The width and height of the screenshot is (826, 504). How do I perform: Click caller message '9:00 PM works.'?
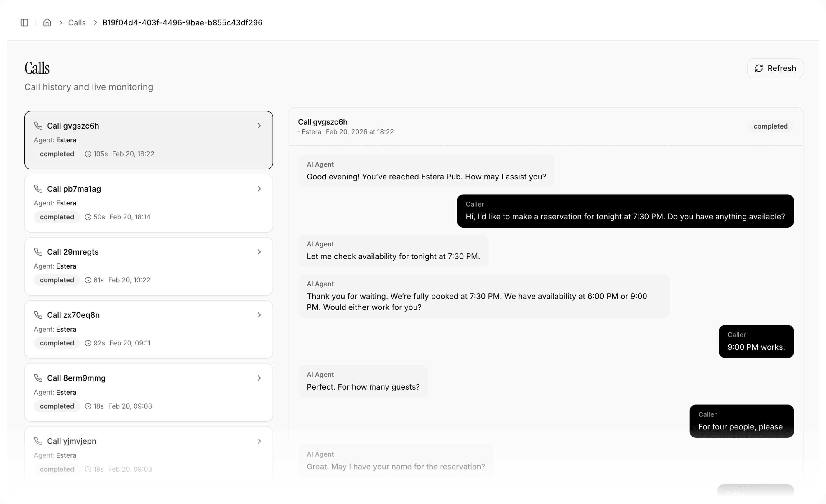(x=756, y=347)
